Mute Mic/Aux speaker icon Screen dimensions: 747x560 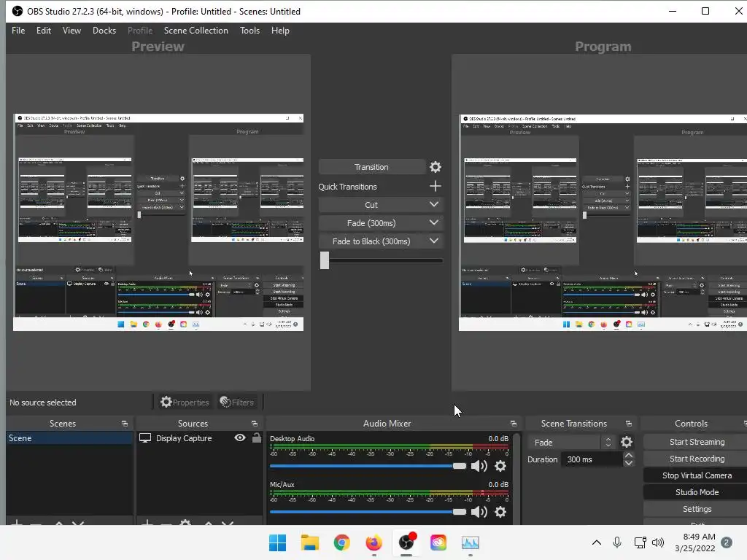click(x=479, y=512)
